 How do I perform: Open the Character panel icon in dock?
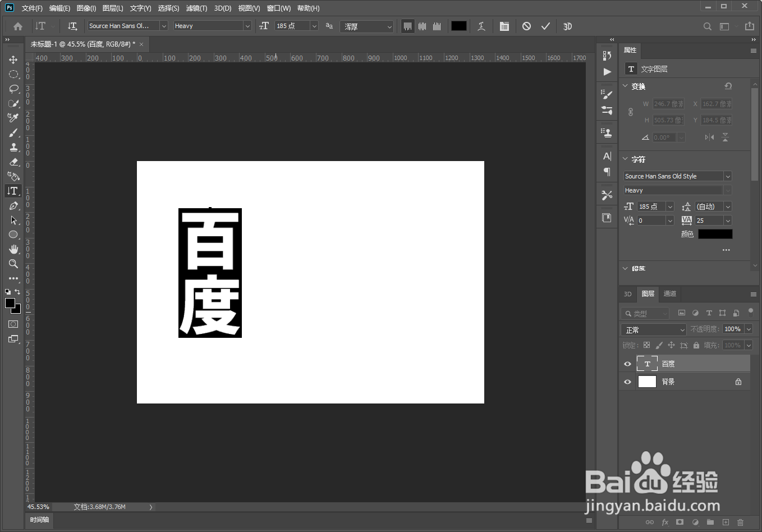click(607, 156)
